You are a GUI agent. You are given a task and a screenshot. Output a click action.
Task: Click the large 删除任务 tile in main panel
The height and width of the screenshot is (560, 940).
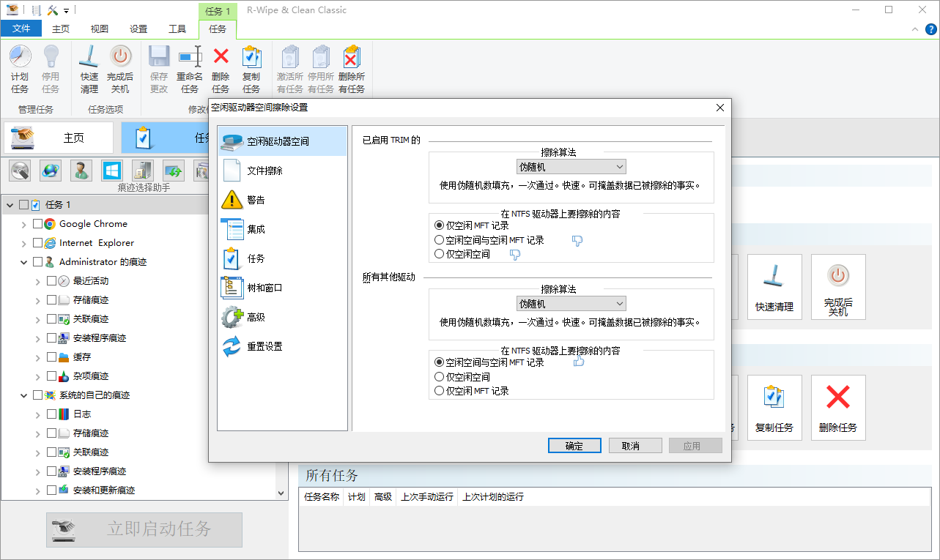click(x=838, y=408)
